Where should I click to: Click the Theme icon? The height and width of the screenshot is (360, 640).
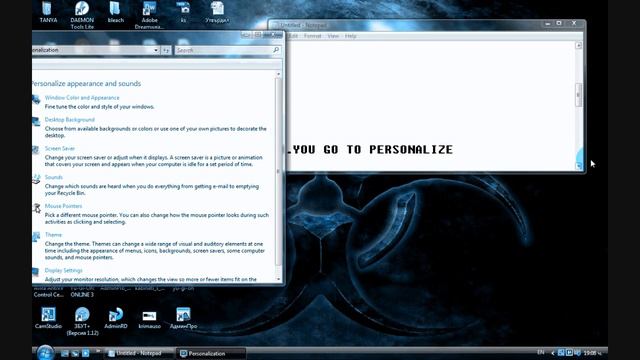coord(36,236)
